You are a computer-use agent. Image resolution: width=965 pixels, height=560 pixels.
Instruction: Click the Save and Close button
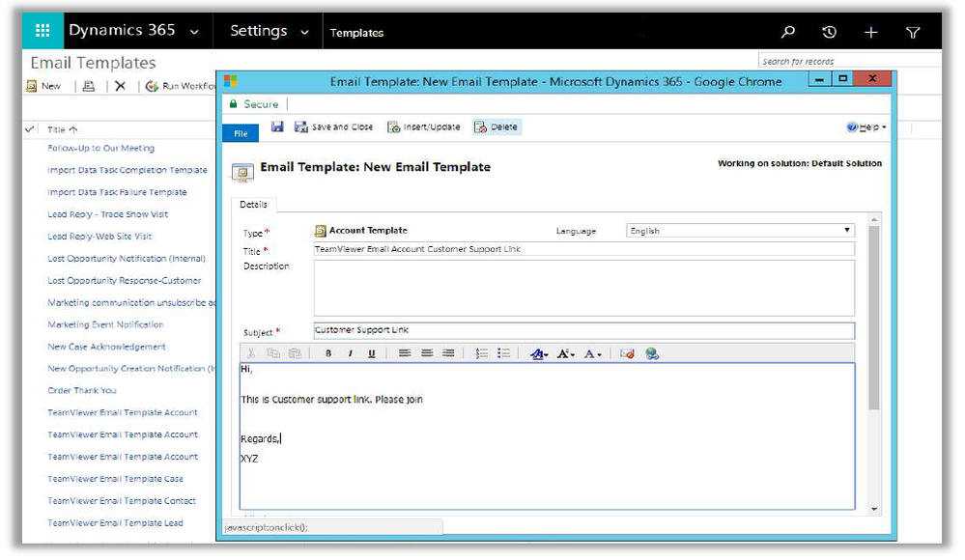tap(334, 126)
